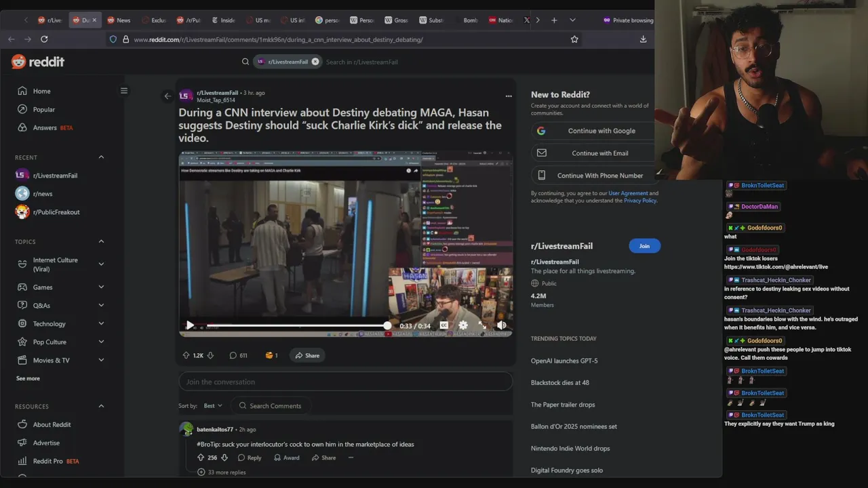Open a new browser tab with plus

(554, 20)
